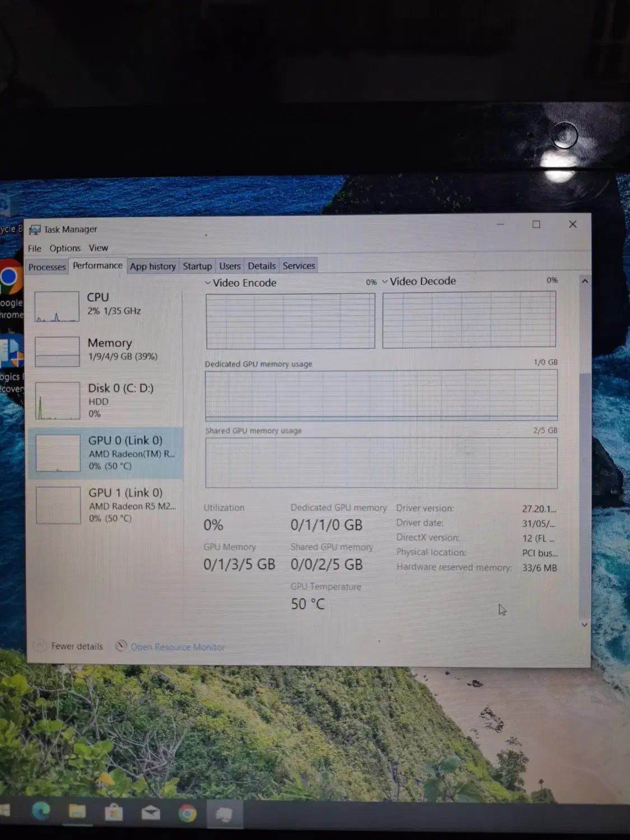
Task: Select CPU in the performance sidebar
Action: (106, 306)
